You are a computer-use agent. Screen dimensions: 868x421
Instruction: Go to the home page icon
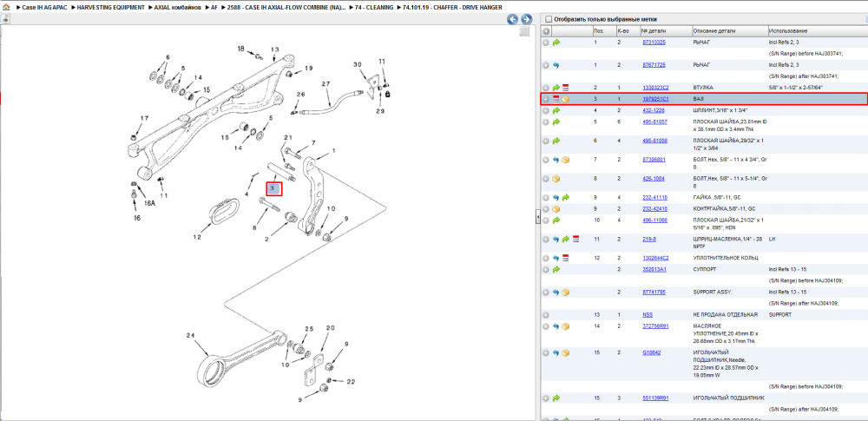coord(6,8)
